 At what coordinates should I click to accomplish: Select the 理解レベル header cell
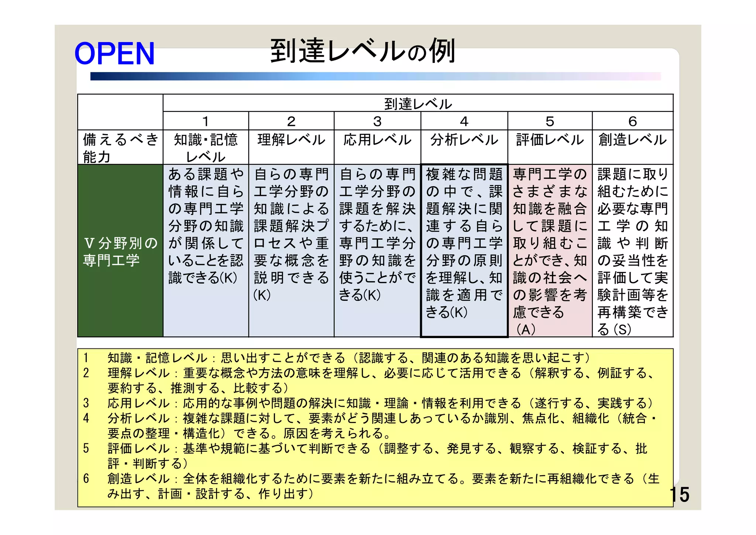[291, 147]
